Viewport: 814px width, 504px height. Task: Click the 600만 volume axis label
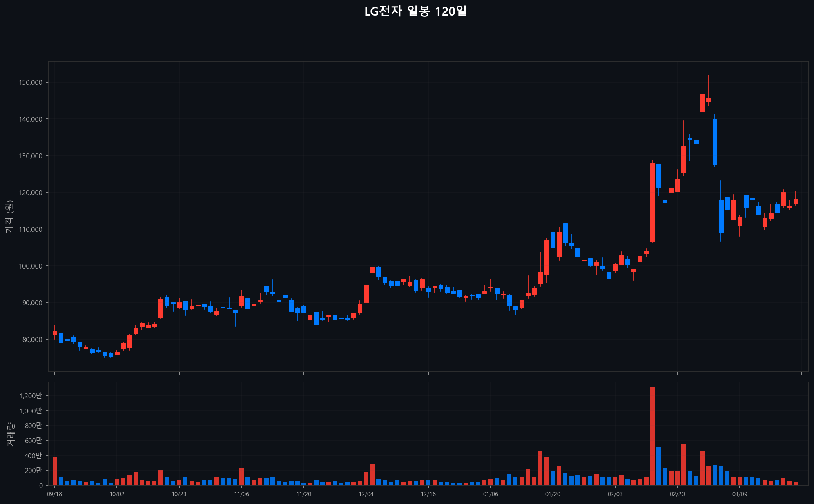33,440
